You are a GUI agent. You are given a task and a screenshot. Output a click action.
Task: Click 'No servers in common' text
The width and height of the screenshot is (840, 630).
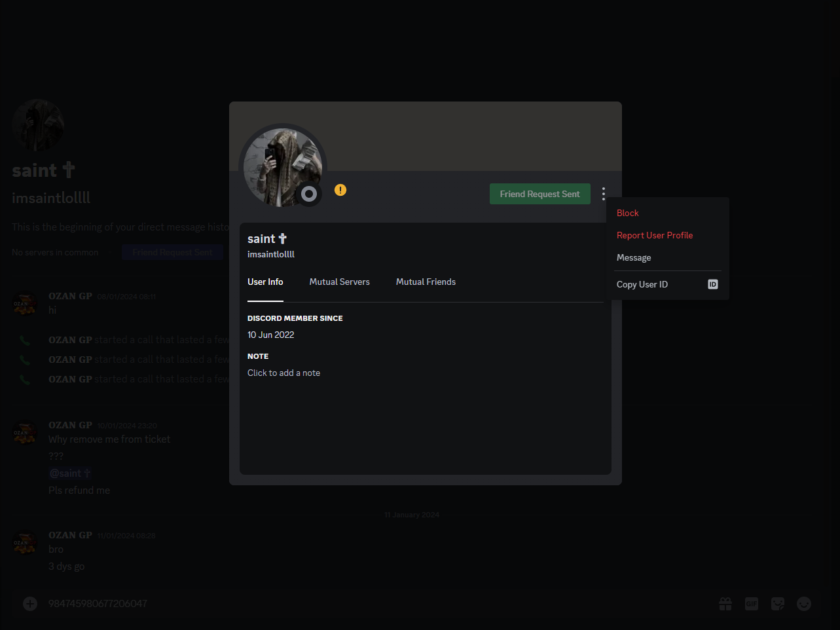[55, 252]
